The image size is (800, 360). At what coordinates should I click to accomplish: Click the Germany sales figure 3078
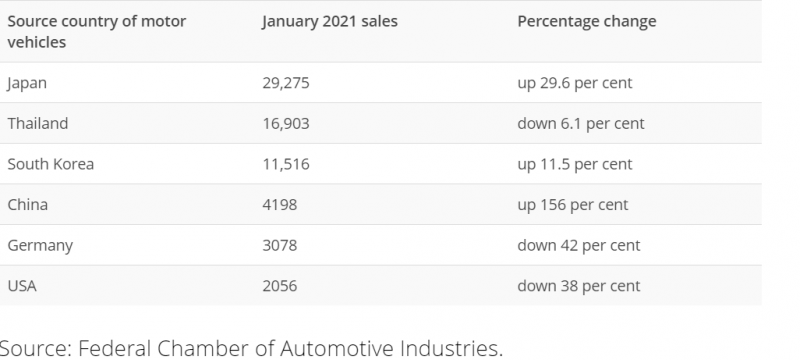click(280, 245)
